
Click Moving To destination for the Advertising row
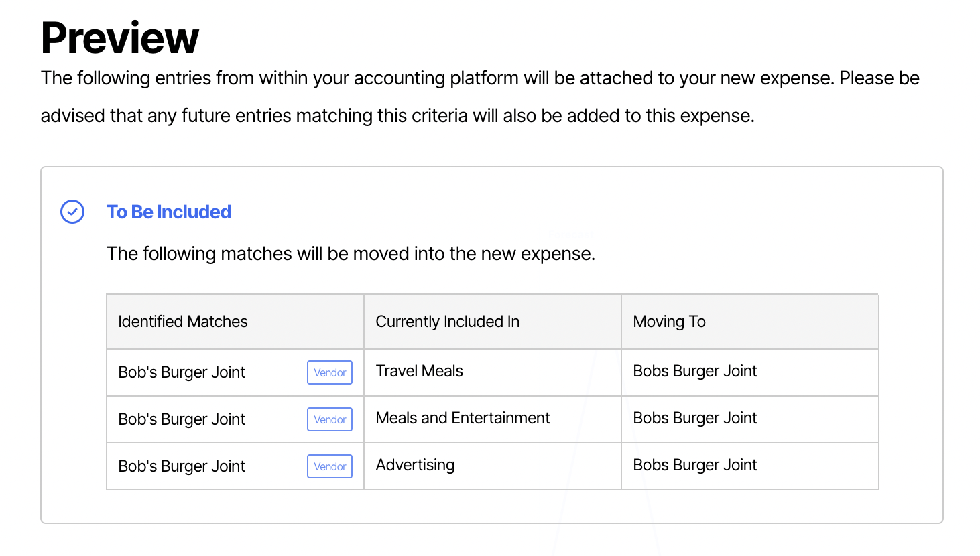tap(694, 465)
